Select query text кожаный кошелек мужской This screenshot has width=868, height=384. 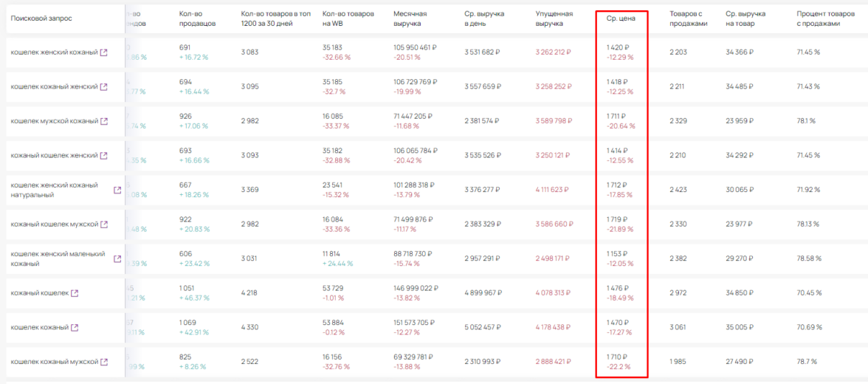pos(55,224)
